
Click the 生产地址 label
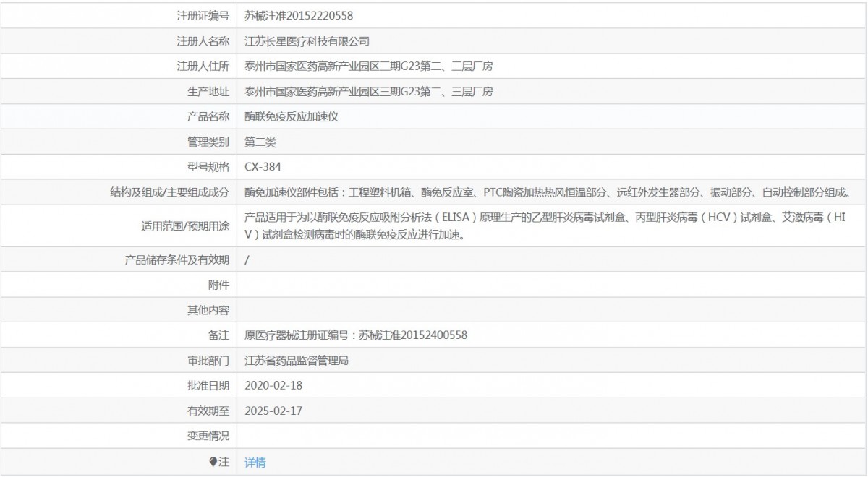pyautogui.click(x=208, y=92)
